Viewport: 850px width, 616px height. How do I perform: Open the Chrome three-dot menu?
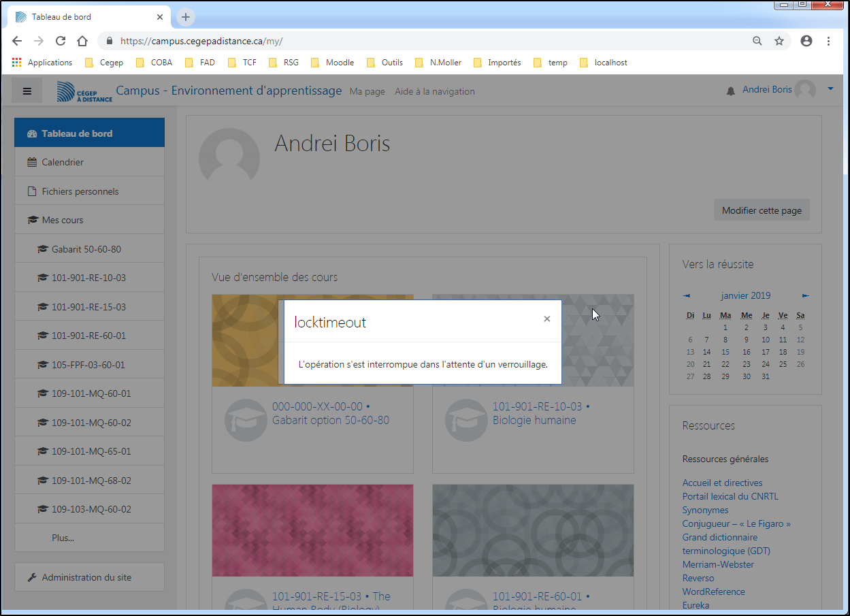coord(828,41)
